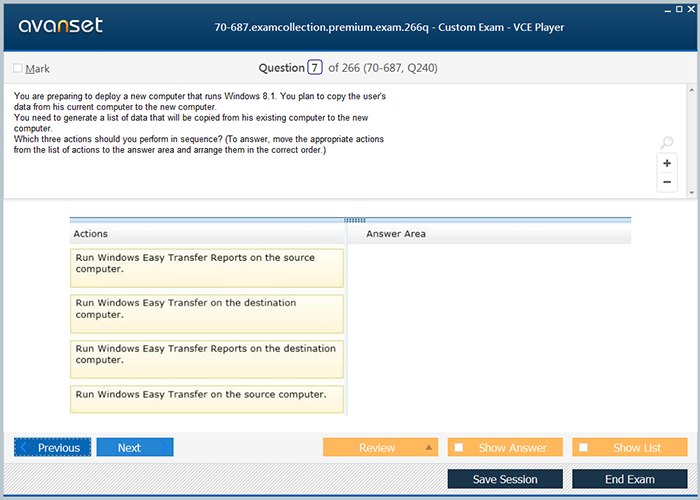Click the Actions column header
700x500 pixels.
pyautogui.click(x=208, y=234)
